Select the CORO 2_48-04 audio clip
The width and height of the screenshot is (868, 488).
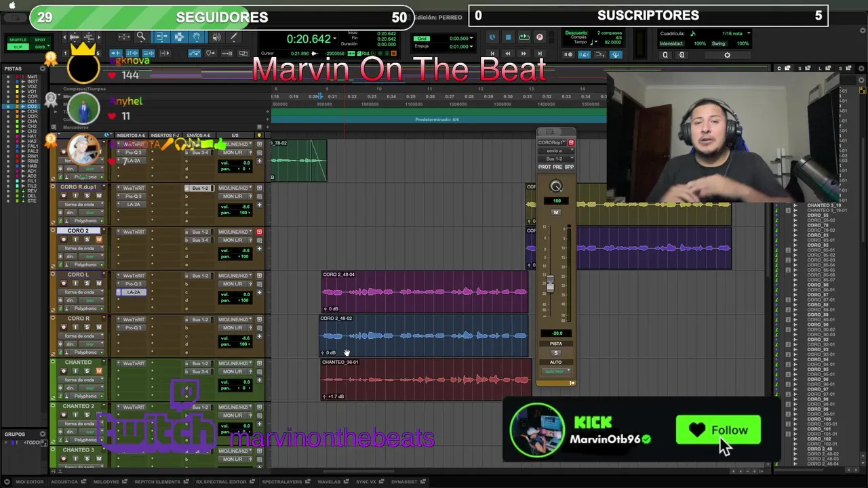425,291
